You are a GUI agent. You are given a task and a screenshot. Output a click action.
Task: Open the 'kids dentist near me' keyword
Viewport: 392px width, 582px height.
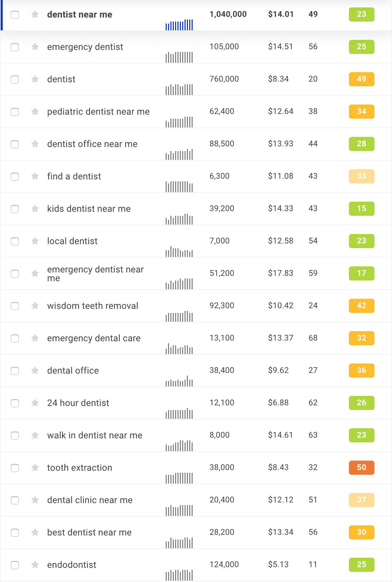tap(89, 209)
